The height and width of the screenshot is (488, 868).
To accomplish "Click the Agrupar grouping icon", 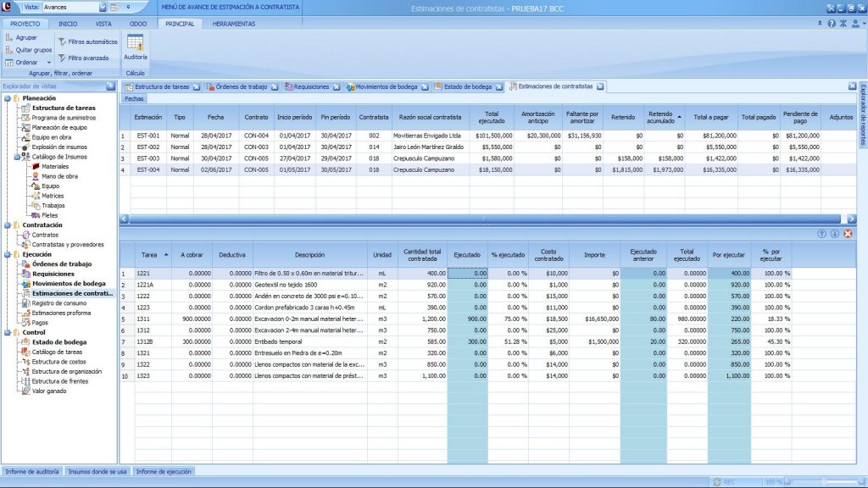I will click(x=9, y=38).
